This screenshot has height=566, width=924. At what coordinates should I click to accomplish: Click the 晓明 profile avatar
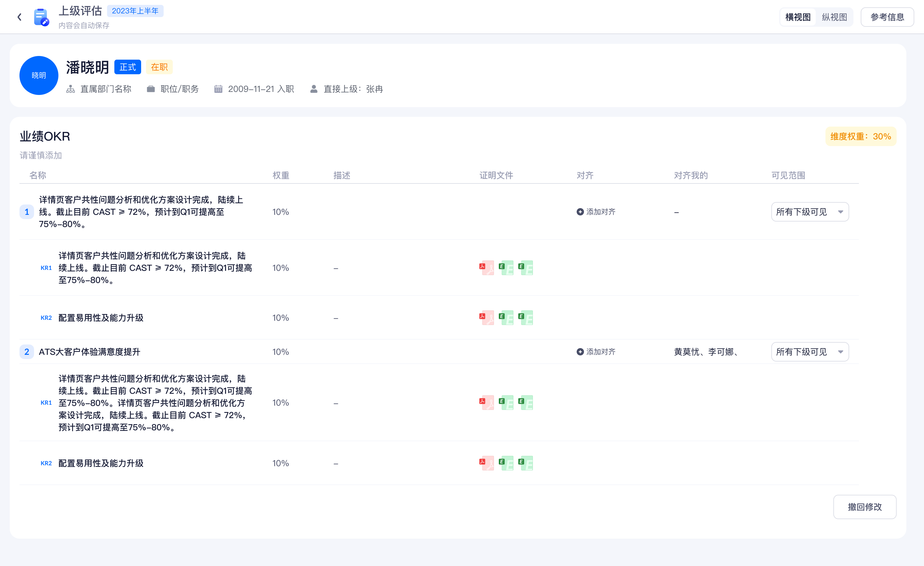coord(39,75)
